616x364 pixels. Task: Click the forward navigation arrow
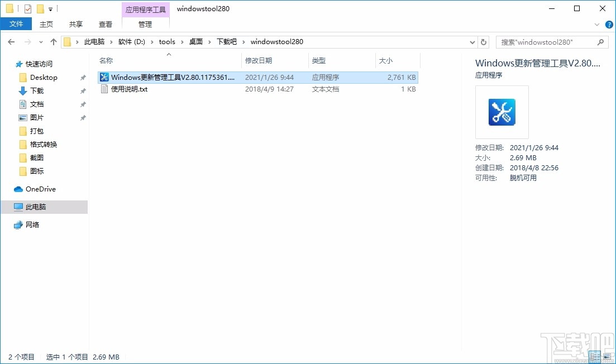click(27, 42)
